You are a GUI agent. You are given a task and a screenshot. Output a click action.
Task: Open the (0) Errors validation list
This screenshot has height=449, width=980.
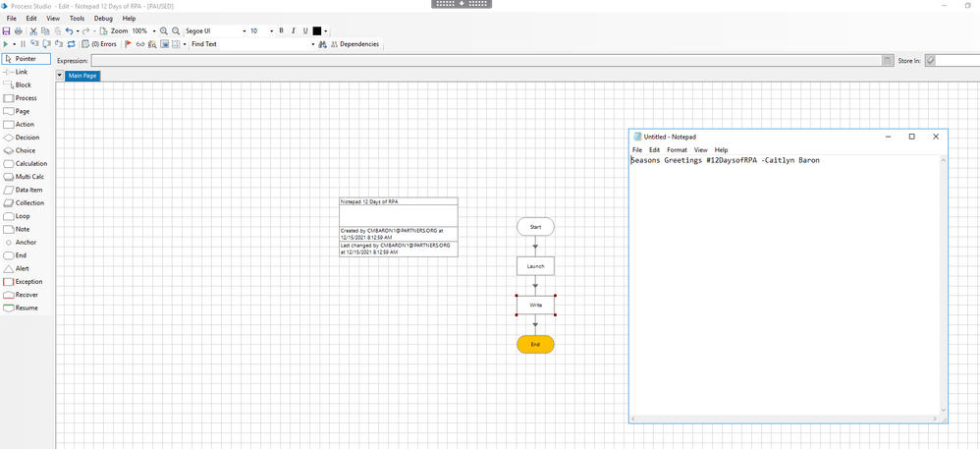point(99,44)
